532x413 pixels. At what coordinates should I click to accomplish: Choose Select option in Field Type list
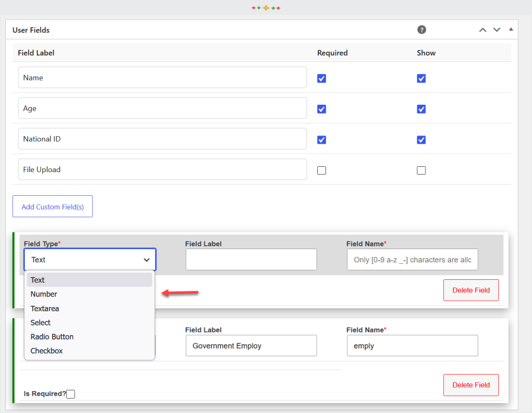pyautogui.click(x=89, y=322)
